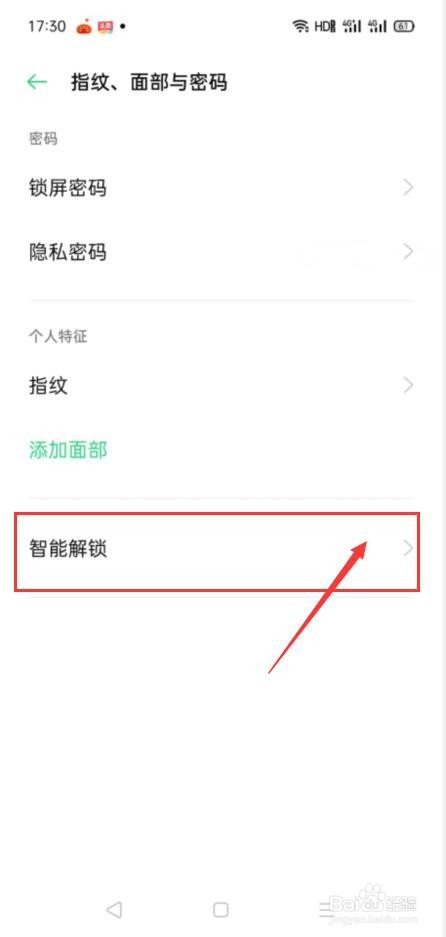Expand the 隐私密码 chevron
The height and width of the screenshot is (937, 446).
pos(408,252)
